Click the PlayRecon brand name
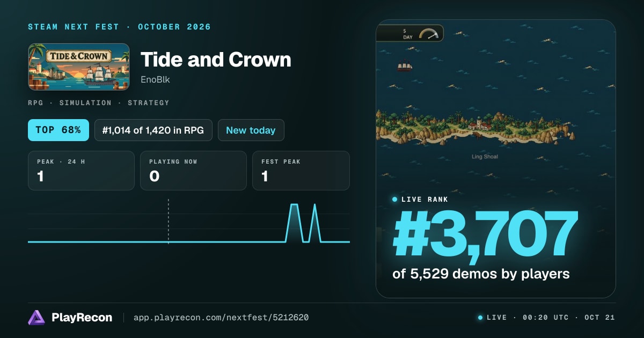The image size is (644, 338). [82, 318]
